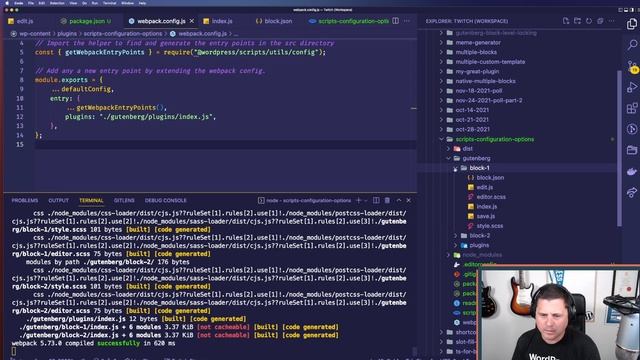Open the PROBLEMS panel tab
This screenshot has width=640, height=360.
pyautogui.click(x=24, y=200)
